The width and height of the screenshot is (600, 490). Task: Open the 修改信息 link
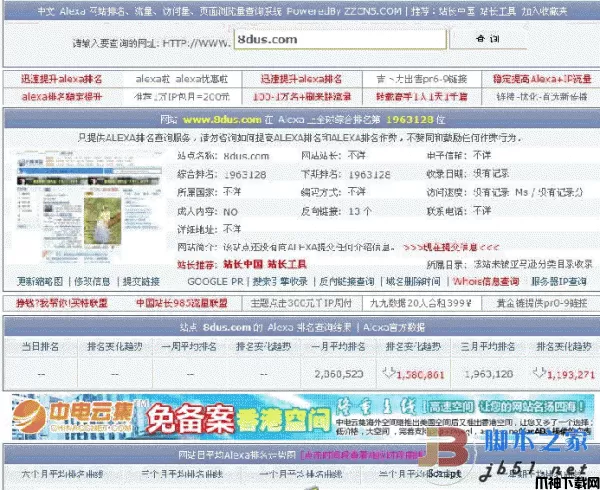[x=91, y=282]
